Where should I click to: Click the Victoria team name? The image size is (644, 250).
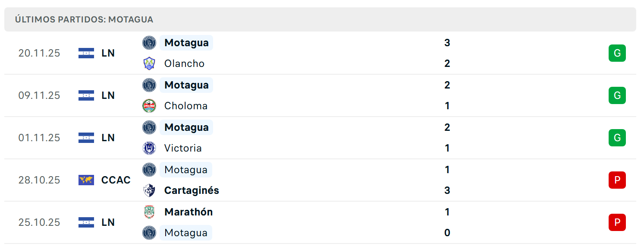click(183, 148)
